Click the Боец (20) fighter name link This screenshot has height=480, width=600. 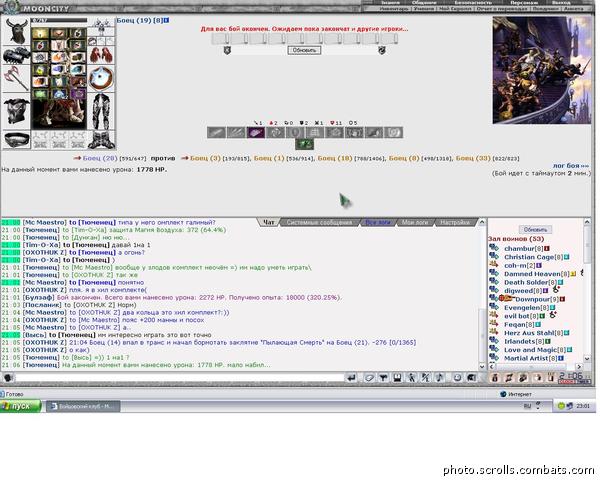pyautogui.click(x=100, y=158)
